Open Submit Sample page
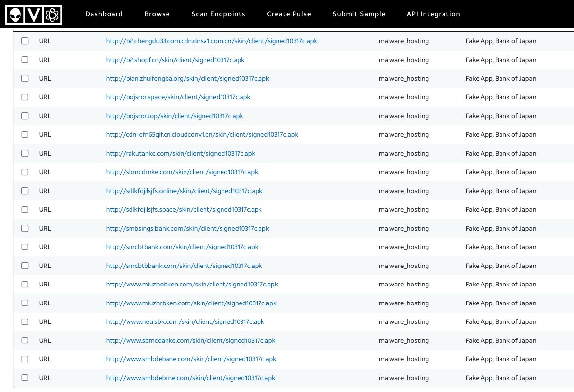The image size is (574, 392). (x=359, y=14)
